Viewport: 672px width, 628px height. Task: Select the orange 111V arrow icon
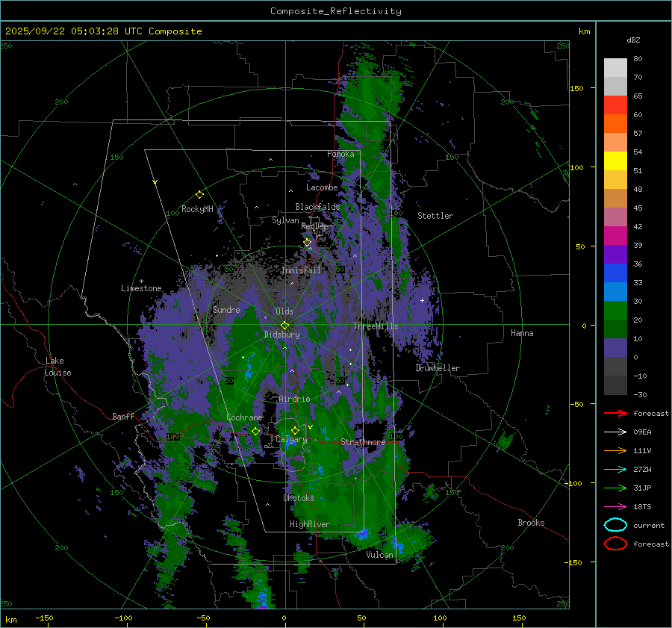615,450
